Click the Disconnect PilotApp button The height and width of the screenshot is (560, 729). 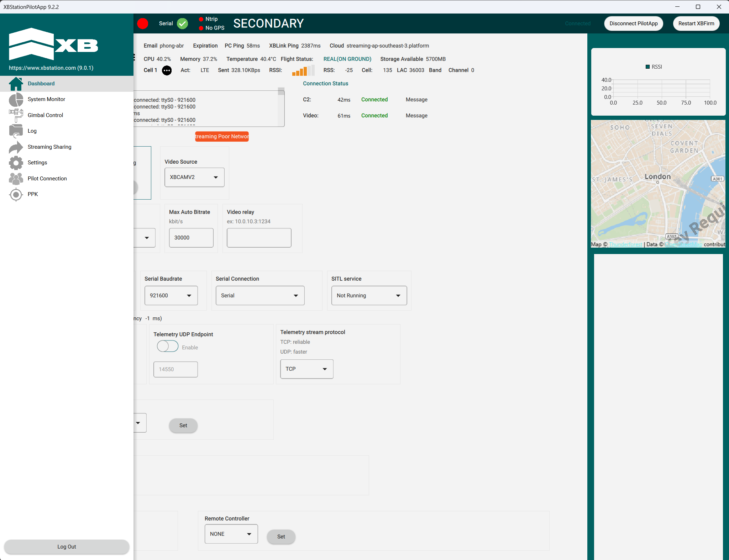pos(633,23)
